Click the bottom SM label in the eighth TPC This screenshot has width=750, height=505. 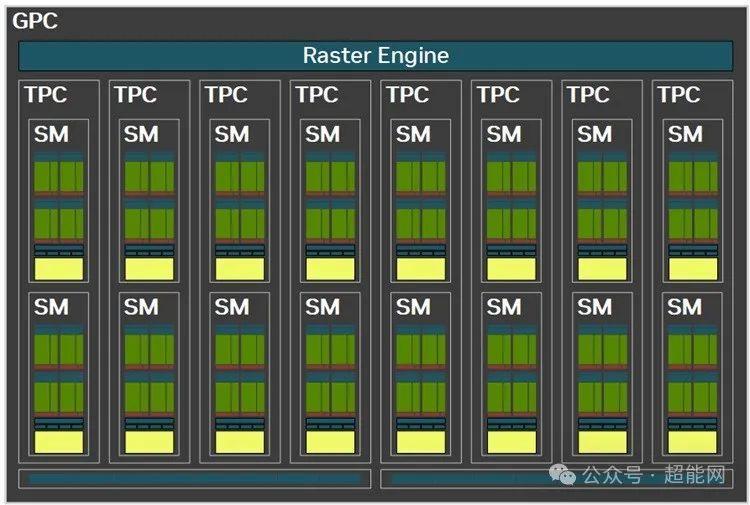[x=685, y=307]
